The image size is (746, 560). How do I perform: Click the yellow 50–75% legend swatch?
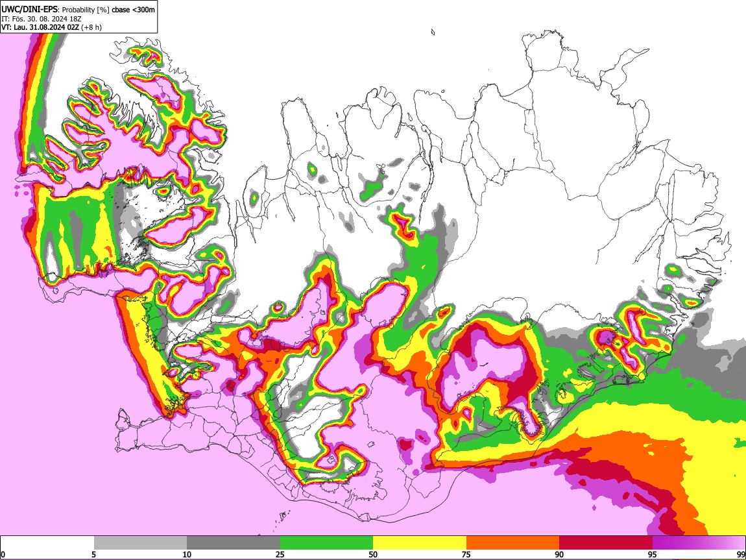(x=420, y=543)
